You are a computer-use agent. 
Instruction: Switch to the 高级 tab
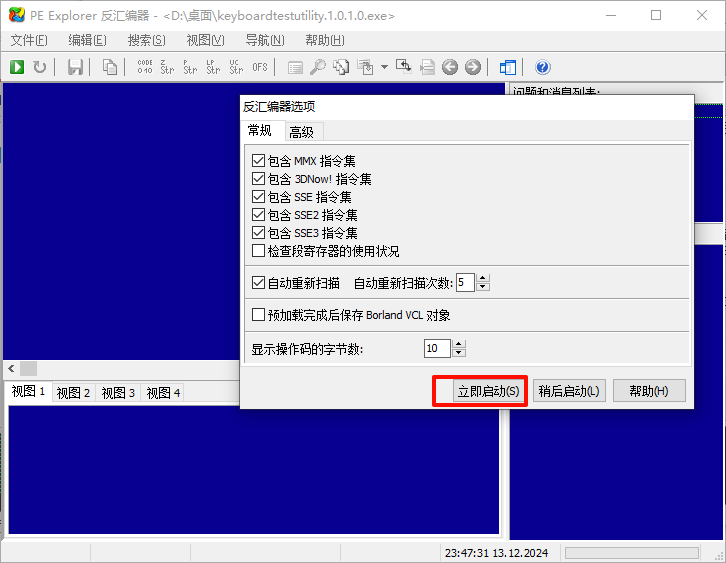coord(302,132)
